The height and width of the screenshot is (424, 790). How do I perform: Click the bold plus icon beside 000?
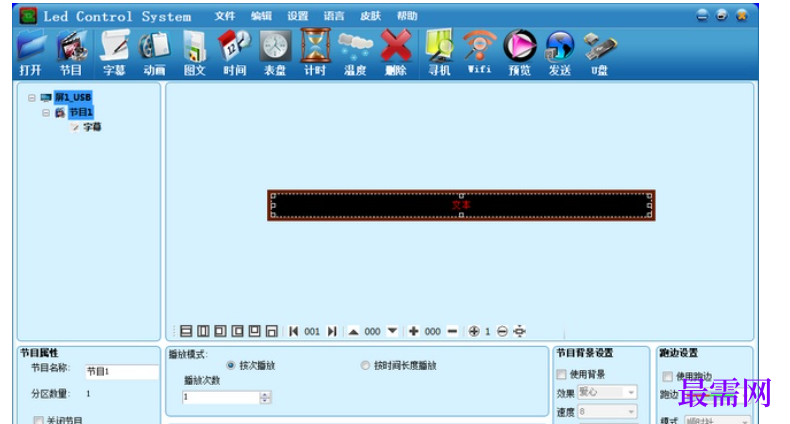414,331
